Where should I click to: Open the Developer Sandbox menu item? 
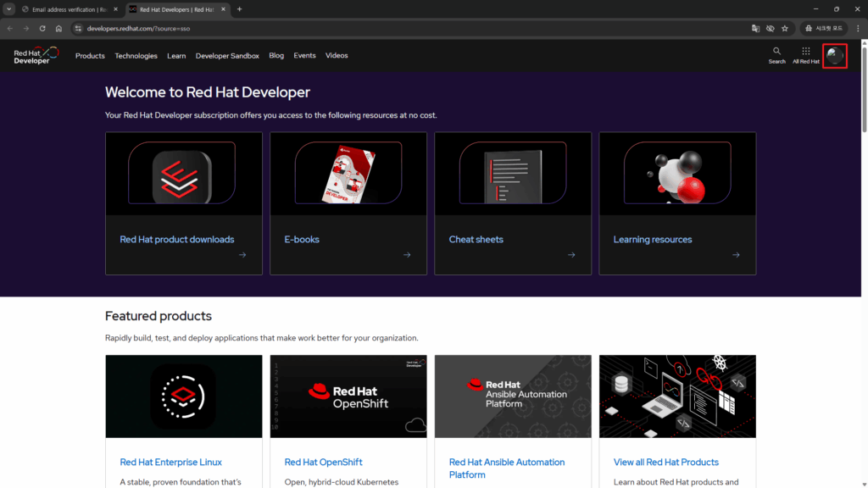[x=227, y=56]
